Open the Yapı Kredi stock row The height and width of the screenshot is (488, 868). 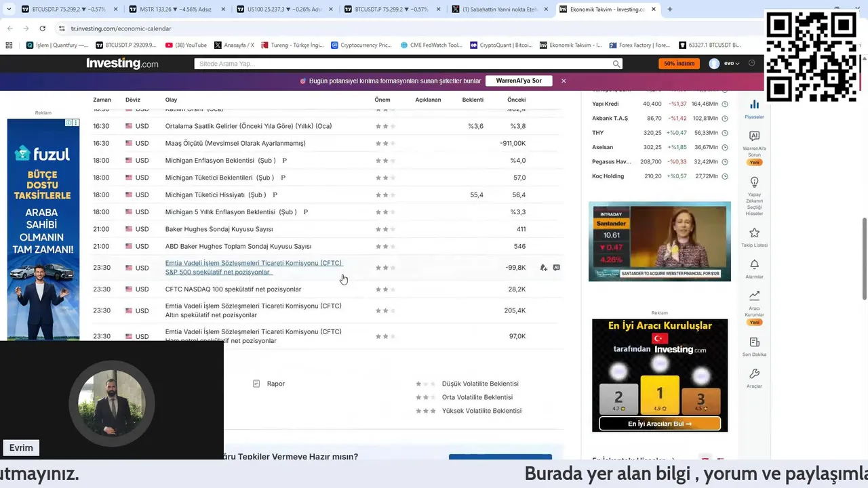click(x=659, y=104)
